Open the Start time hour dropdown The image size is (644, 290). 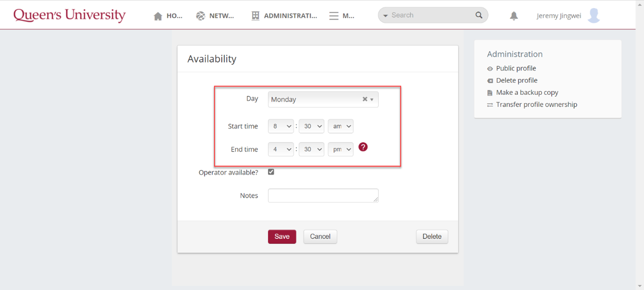click(x=281, y=126)
